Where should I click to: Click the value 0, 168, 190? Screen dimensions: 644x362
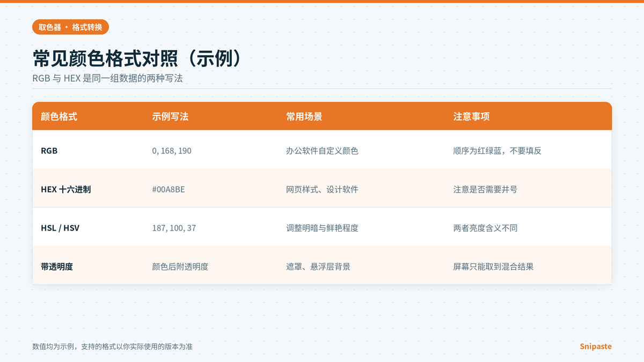[x=172, y=151]
